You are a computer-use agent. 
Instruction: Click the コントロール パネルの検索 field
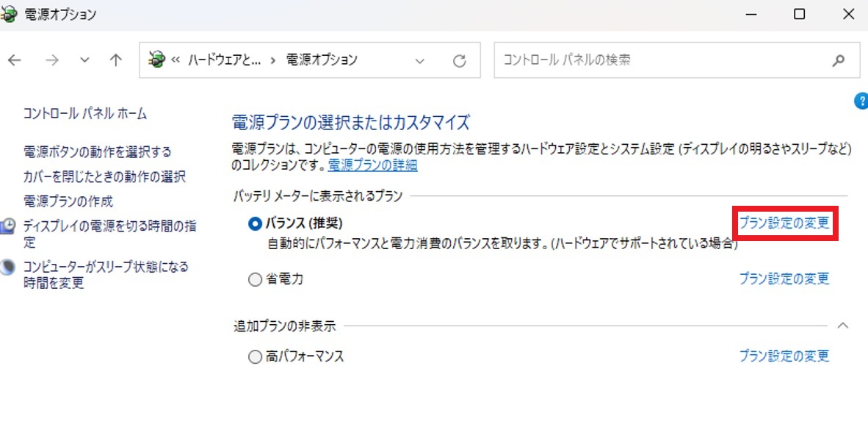[662, 60]
